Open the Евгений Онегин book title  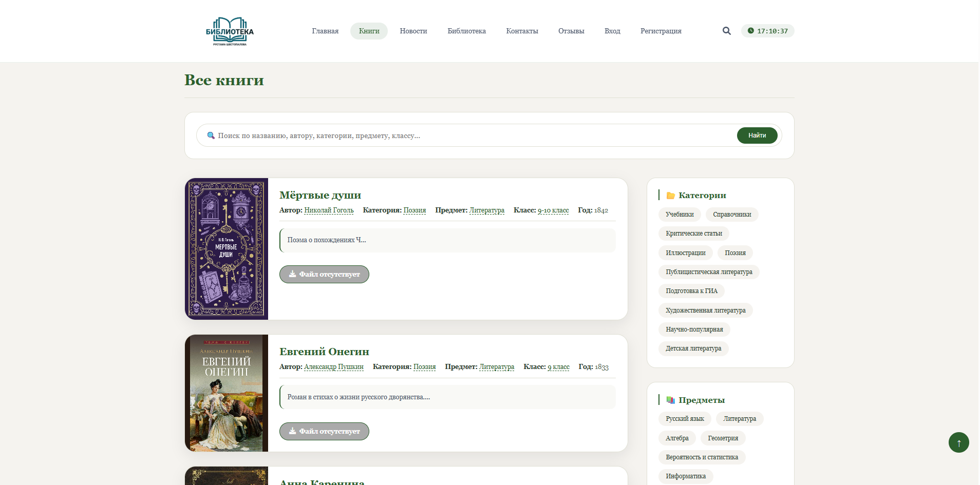tap(324, 352)
